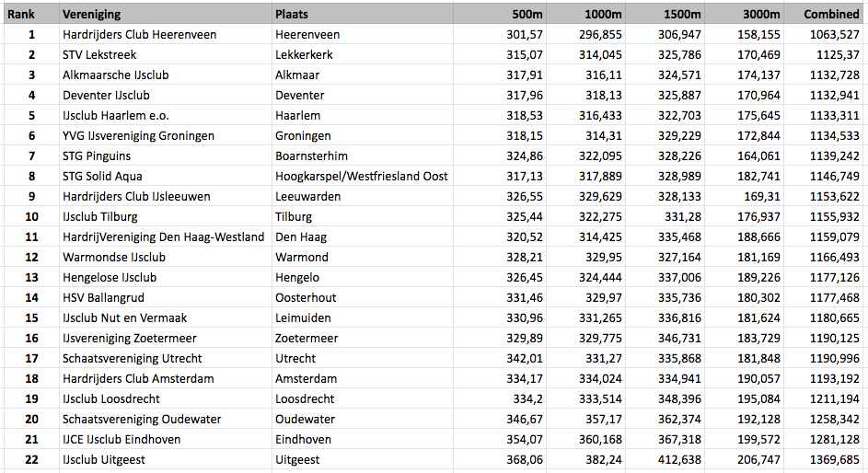The width and height of the screenshot is (868, 473).
Task: Select the Boarnsterhim place cell
Action: 363,156
